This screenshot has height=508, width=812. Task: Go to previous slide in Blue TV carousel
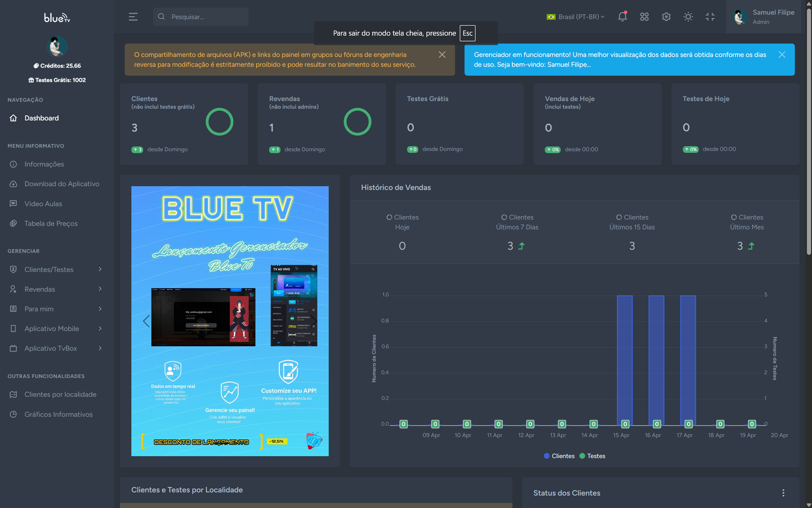146,321
